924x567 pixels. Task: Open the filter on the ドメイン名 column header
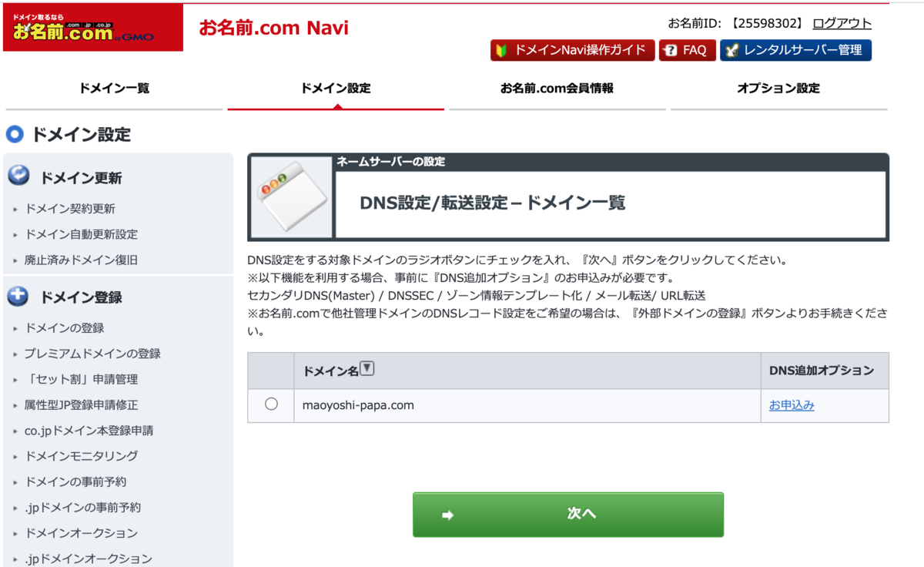click(x=368, y=368)
